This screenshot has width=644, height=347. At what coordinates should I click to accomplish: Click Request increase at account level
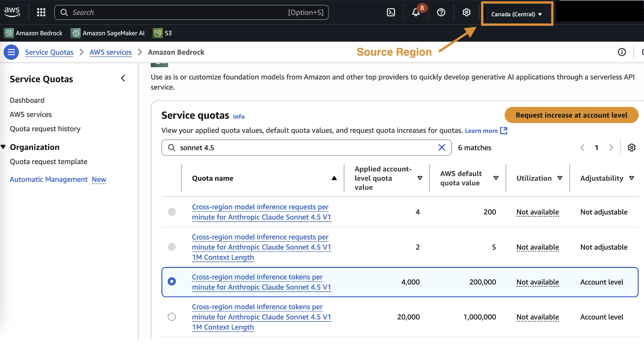pos(571,115)
